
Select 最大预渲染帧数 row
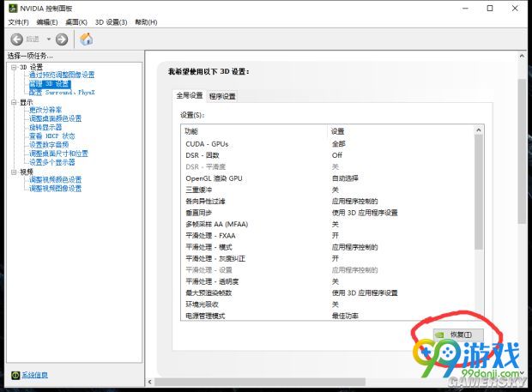(x=328, y=293)
